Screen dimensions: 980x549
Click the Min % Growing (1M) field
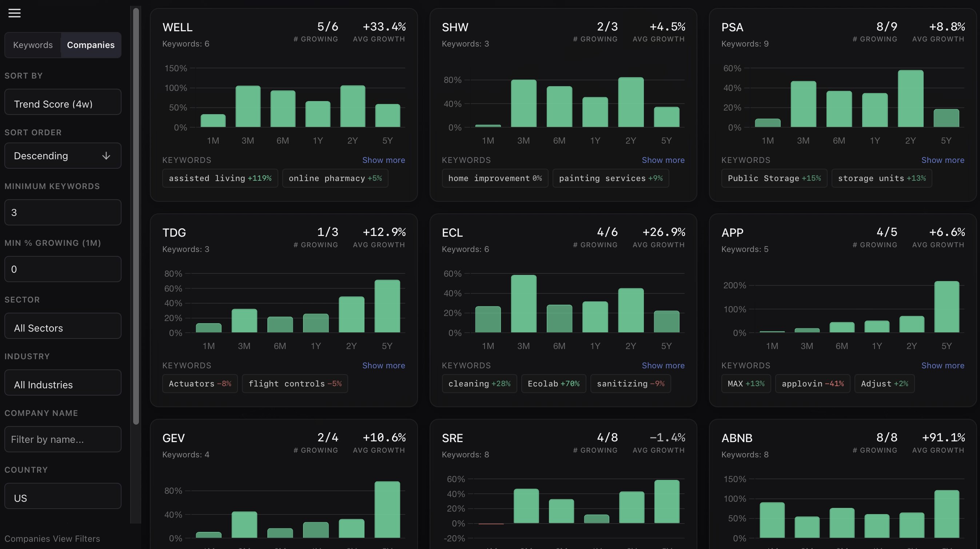point(63,269)
